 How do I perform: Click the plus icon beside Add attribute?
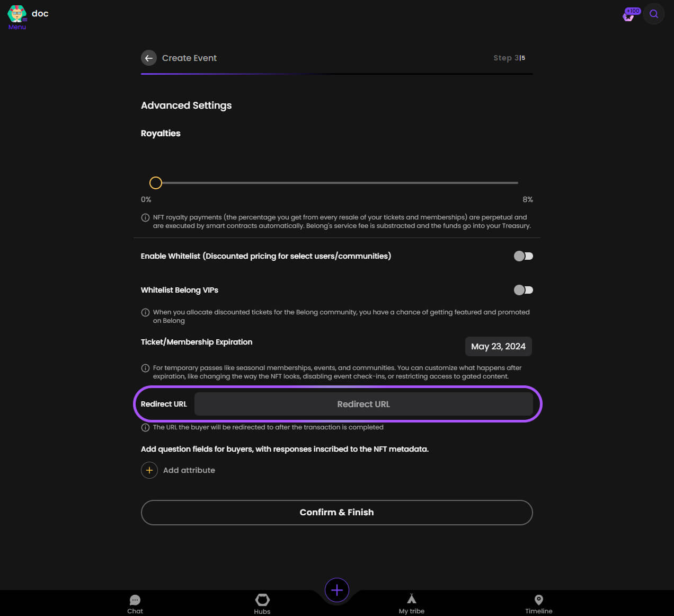tap(149, 470)
